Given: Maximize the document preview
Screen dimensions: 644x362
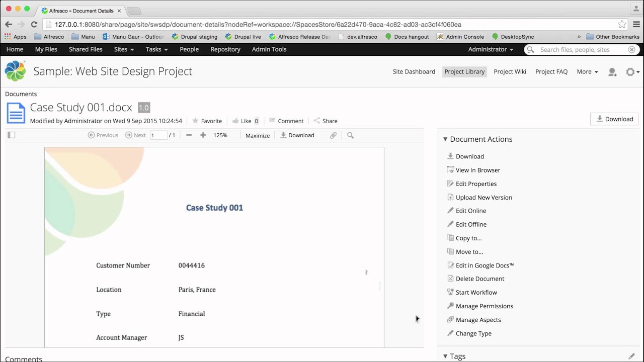Looking at the screenshot, I should [x=258, y=135].
